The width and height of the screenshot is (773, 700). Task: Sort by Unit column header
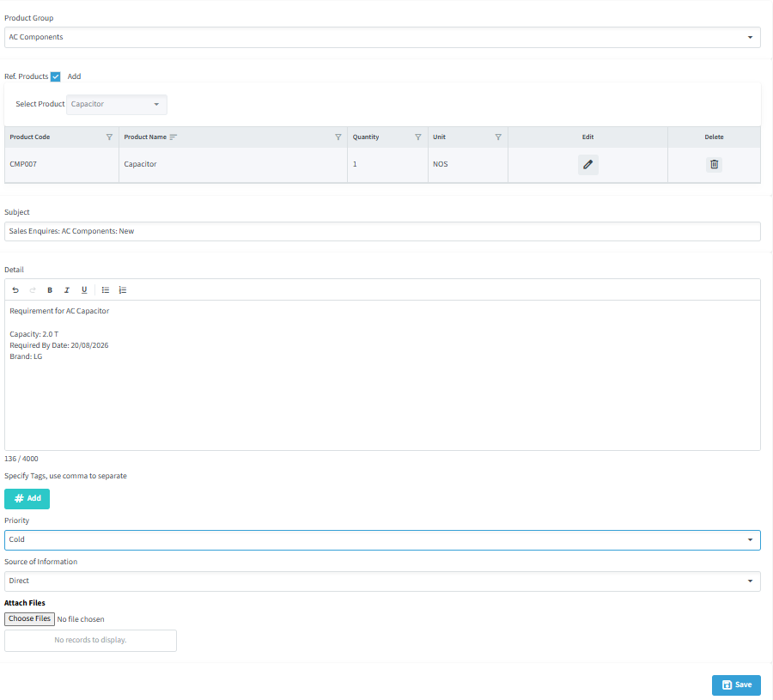[x=439, y=137]
